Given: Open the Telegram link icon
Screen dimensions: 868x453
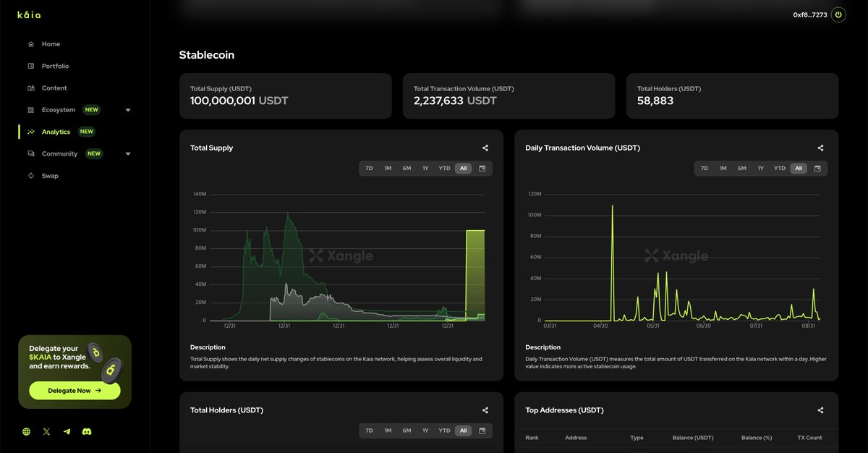Looking at the screenshot, I should pyautogui.click(x=67, y=431).
